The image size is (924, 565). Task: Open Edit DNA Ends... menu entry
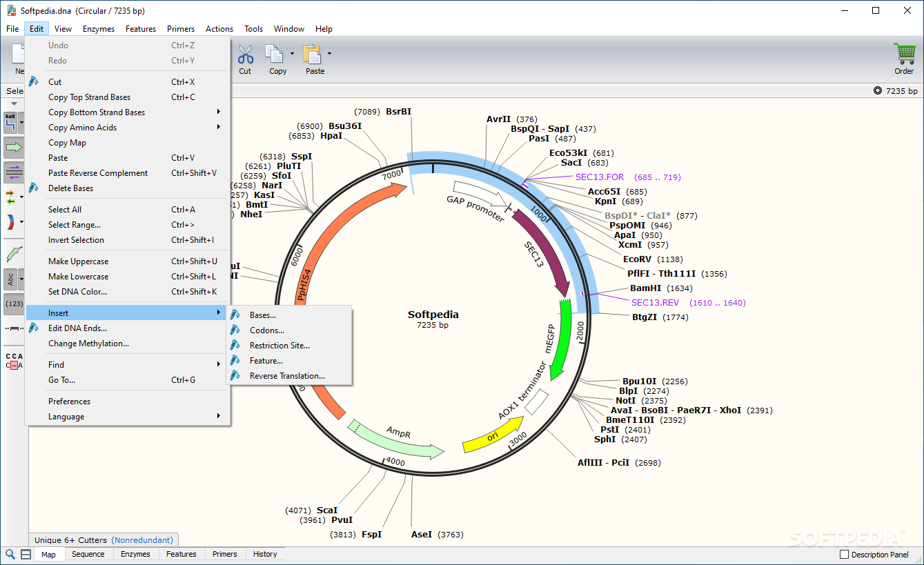[x=127, y=328]
